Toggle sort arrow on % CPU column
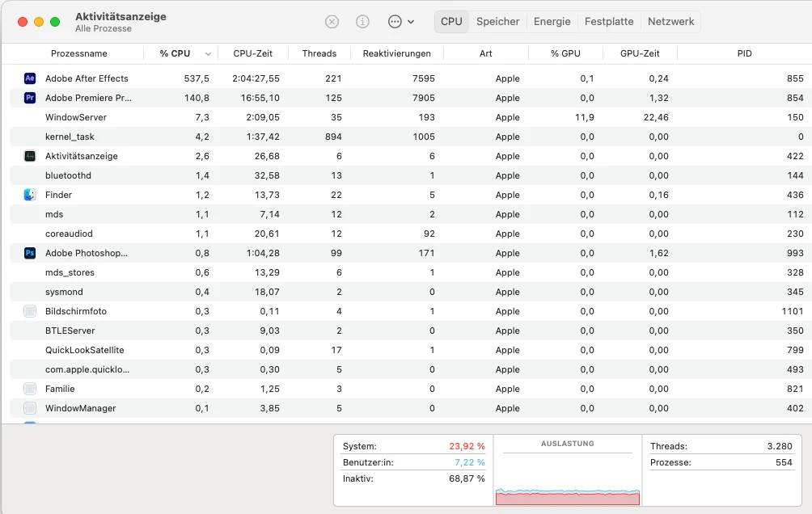 (x=208, y=54)
